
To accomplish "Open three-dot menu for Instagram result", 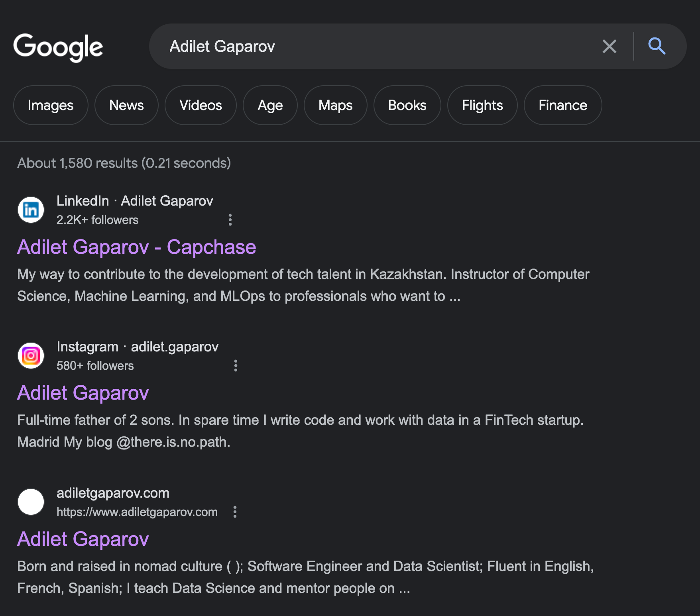I will [x=236, y=366].
